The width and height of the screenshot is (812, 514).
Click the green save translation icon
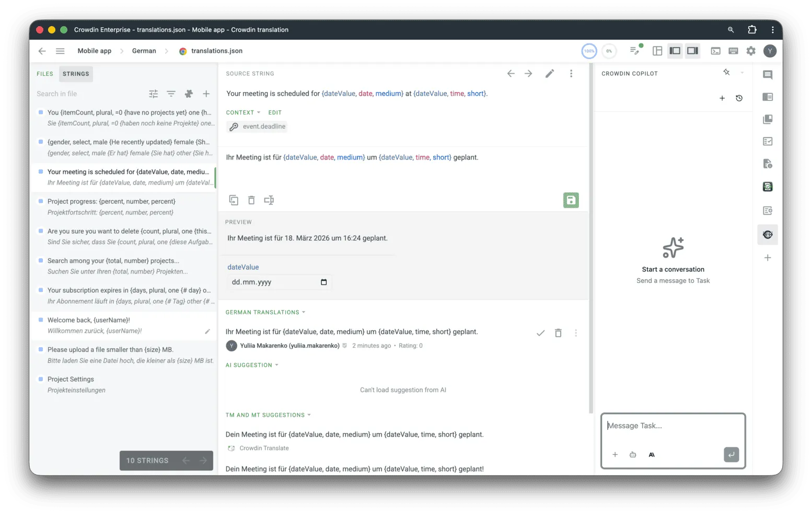point(571,200)
